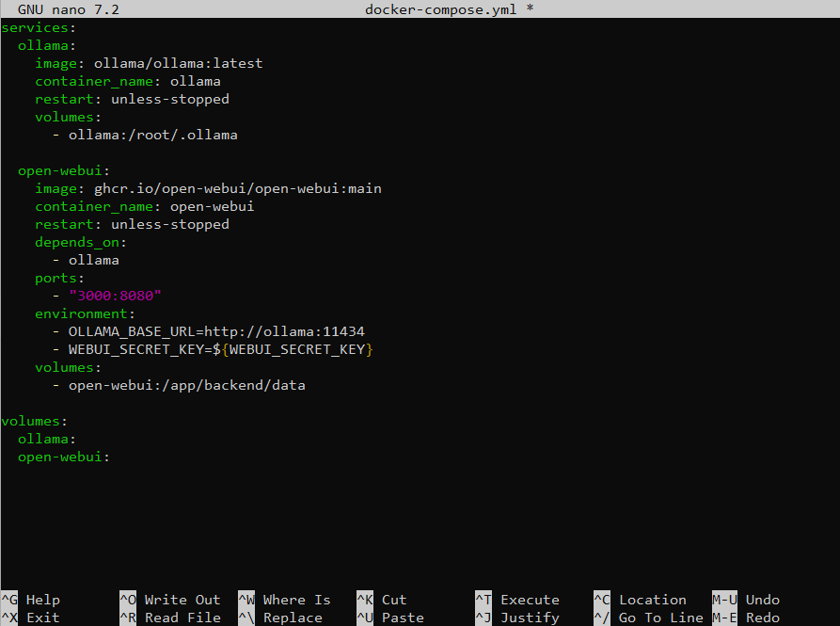The image size is (840, 626).
Task: Click the GNU nano 7.2 title text
Action: pos(69,9)
